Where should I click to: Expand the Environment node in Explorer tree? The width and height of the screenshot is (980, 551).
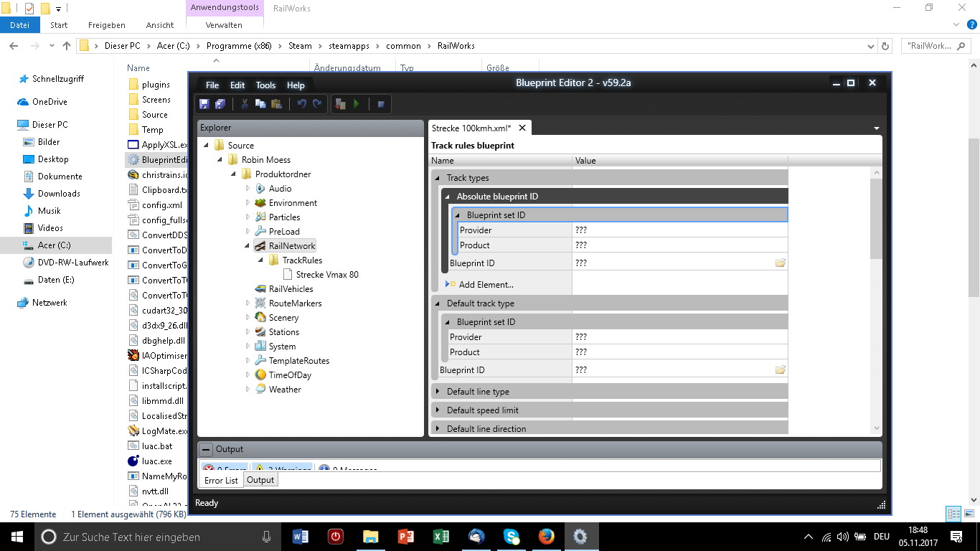click(248, 203)
